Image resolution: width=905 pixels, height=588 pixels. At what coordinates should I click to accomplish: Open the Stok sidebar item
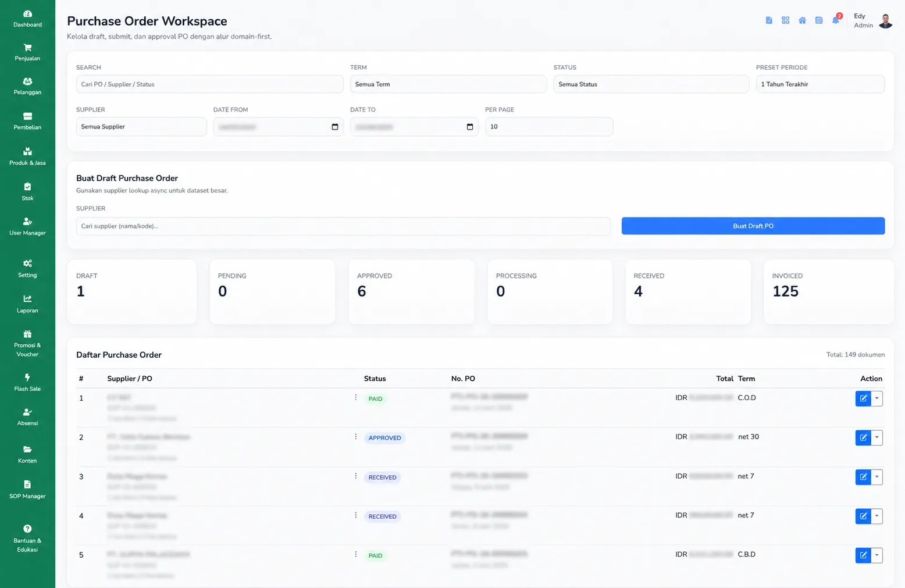27,192
